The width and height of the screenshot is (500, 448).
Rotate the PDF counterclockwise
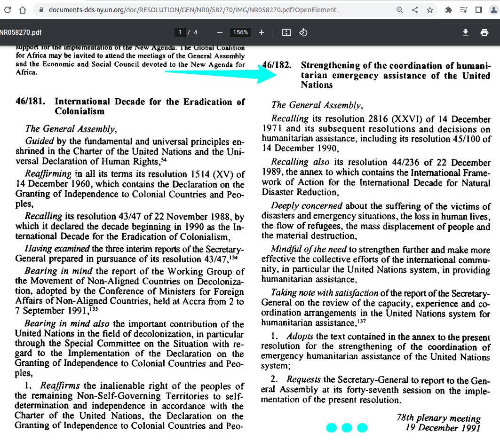(303, 32)
